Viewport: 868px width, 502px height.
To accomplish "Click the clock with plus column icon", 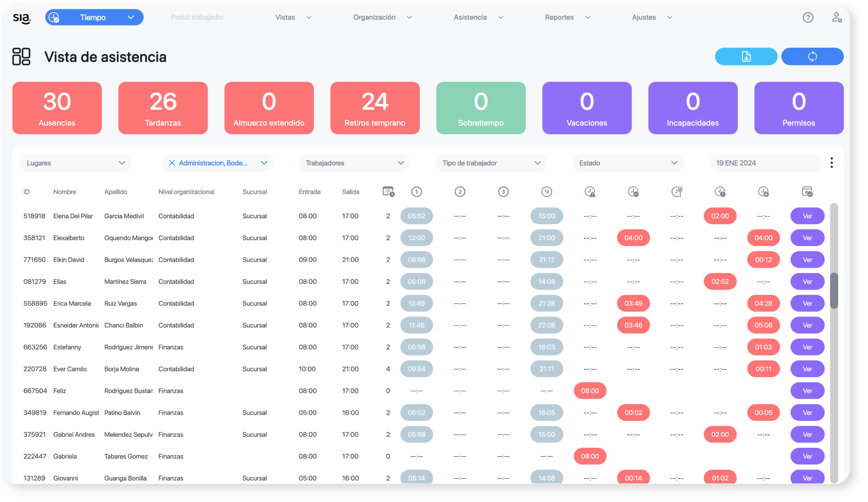I will (x=763, y=192).
